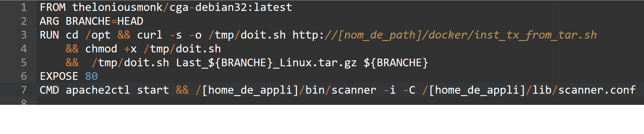Click on ARG keyword on line 2
644x134 pixels.
click(49, 21)
